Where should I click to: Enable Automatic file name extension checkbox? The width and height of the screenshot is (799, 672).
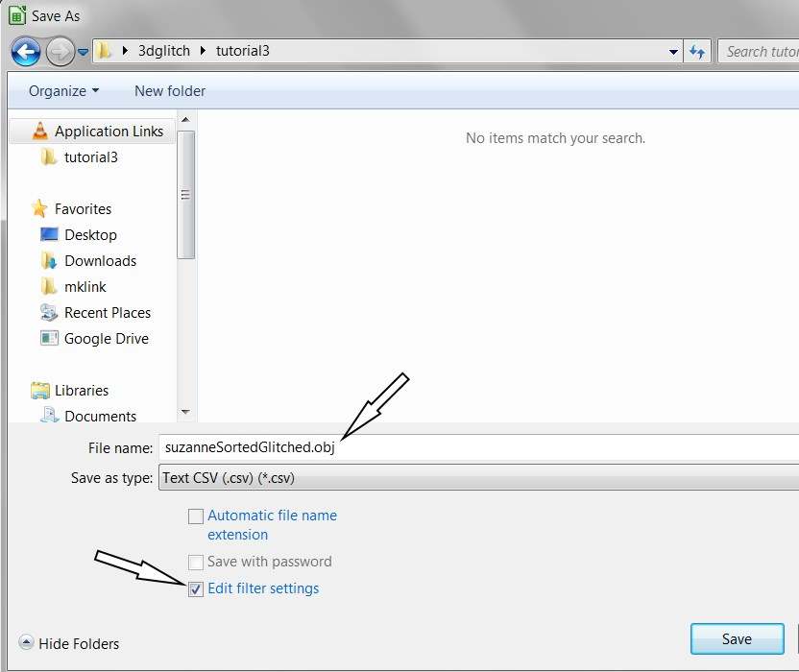196,516
